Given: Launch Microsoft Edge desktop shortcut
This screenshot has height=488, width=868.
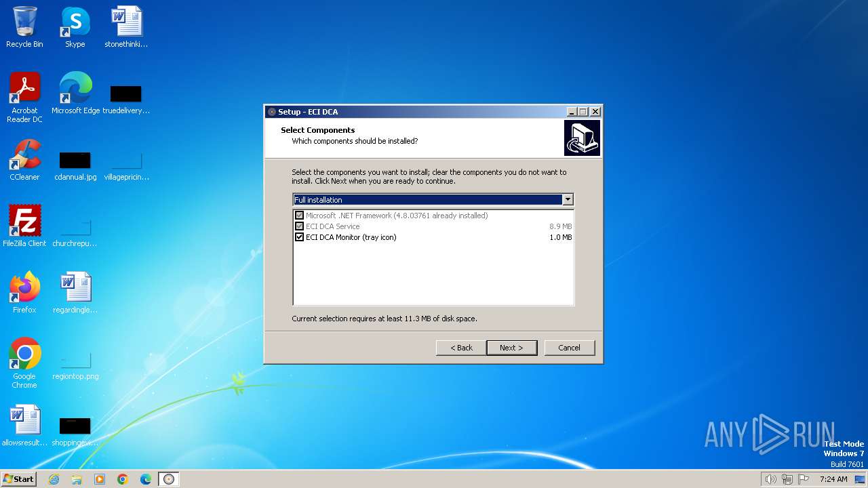Looking at the screenshot, I should (75, 94).
